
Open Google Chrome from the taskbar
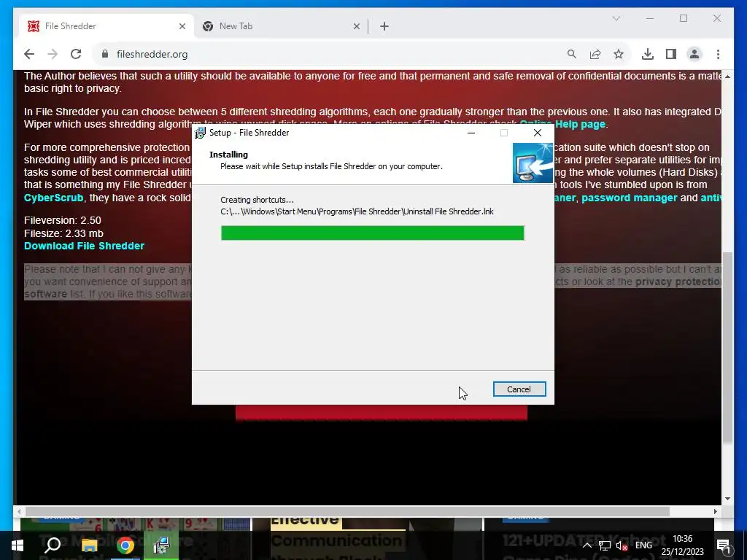click(x=125, y=545)
